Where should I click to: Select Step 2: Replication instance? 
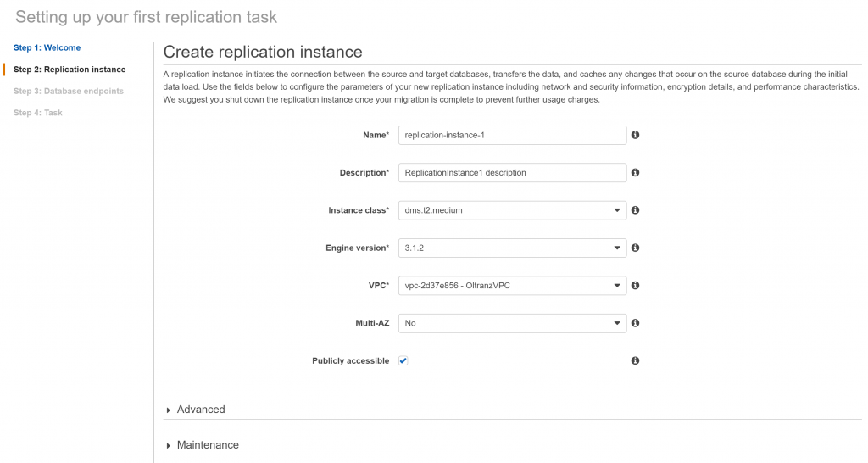point(70,70)
